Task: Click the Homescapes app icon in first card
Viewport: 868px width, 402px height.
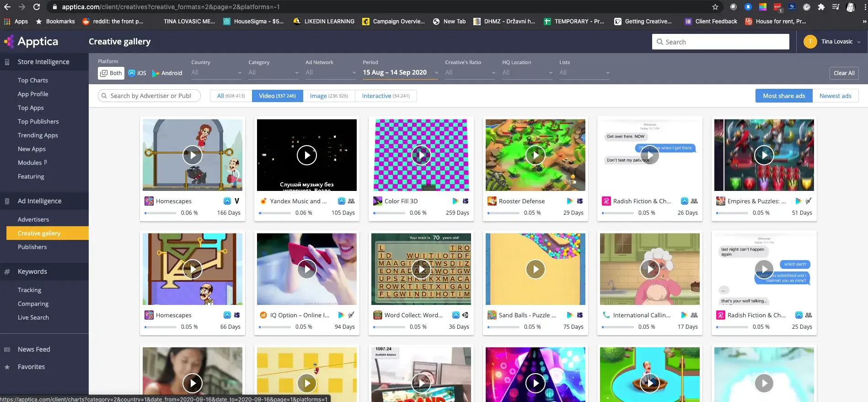Action: (149, 201)
